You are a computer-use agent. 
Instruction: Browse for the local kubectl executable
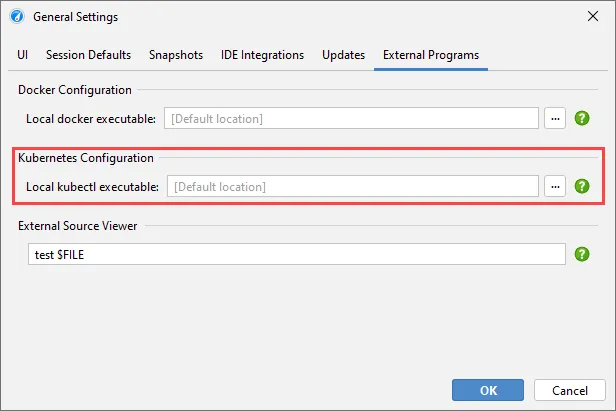[555, 186]
